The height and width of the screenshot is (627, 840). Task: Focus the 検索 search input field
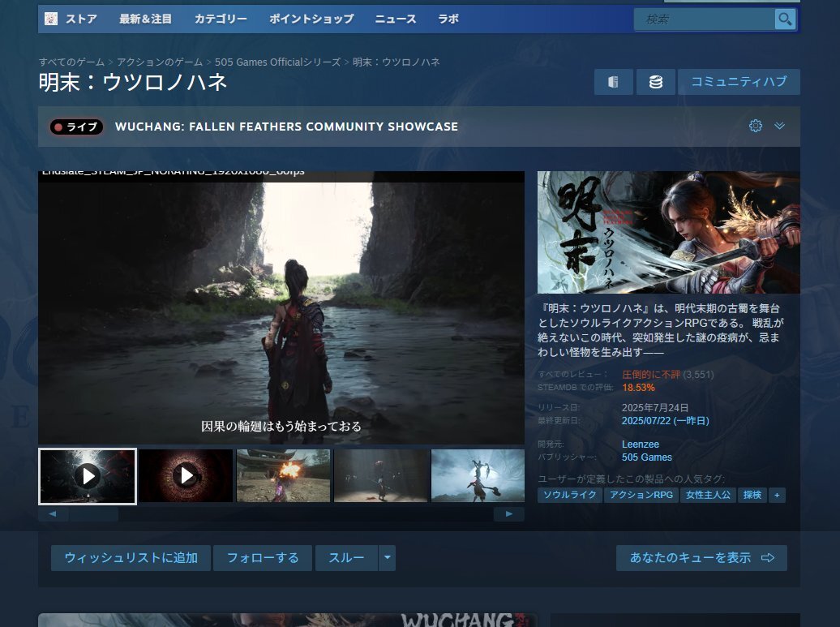(x=704, y=19)
